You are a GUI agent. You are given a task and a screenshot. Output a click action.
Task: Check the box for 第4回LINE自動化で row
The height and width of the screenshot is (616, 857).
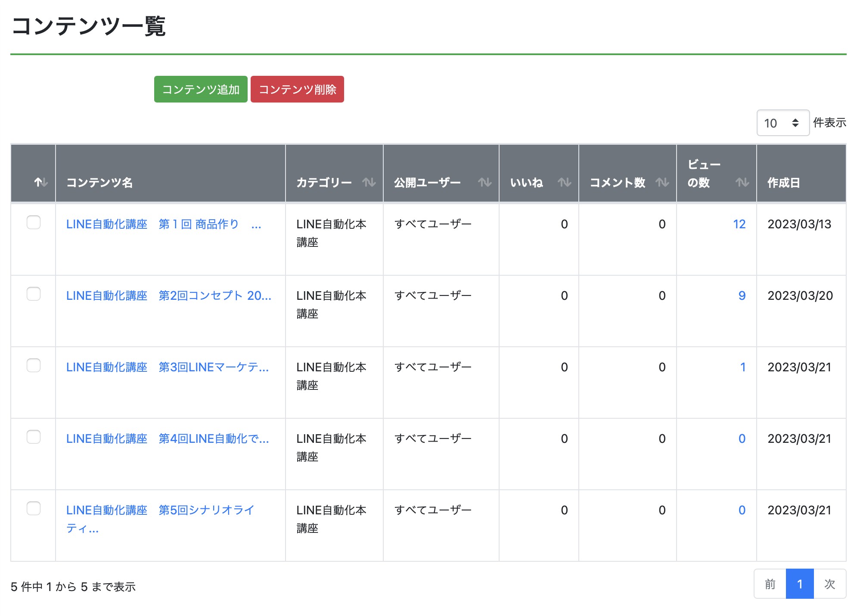tap(34, 437)
